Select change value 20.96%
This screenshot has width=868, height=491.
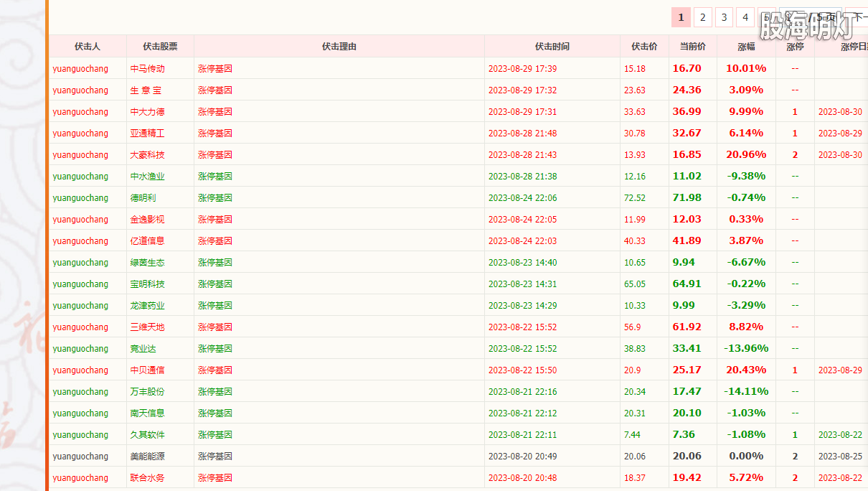pos(746,155)
